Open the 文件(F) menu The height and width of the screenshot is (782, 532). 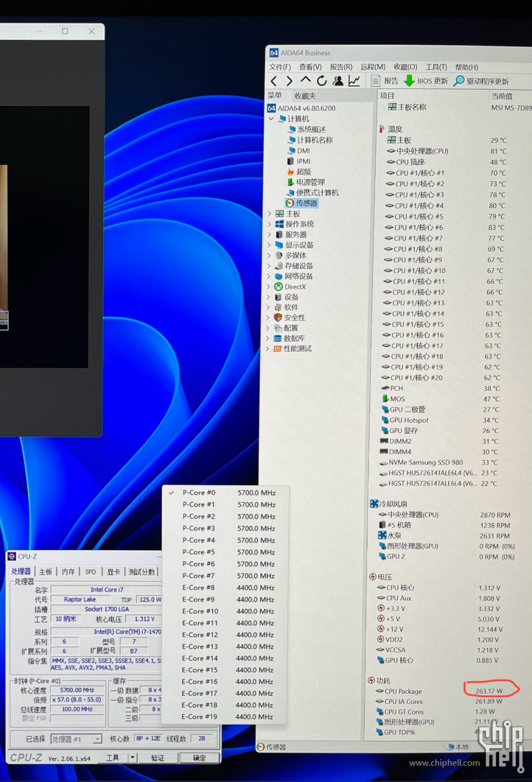coord(280,67)
